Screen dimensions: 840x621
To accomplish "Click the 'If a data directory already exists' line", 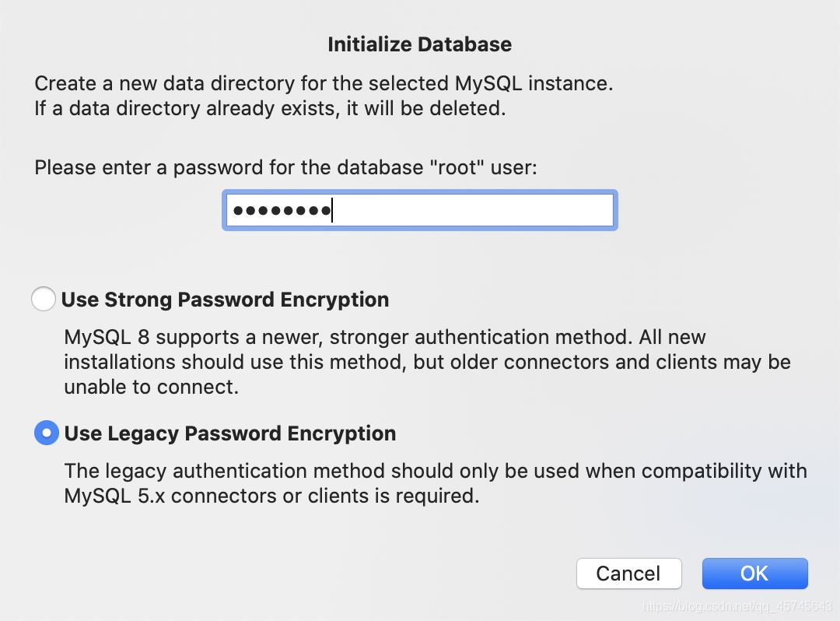I will click(270, 108).
